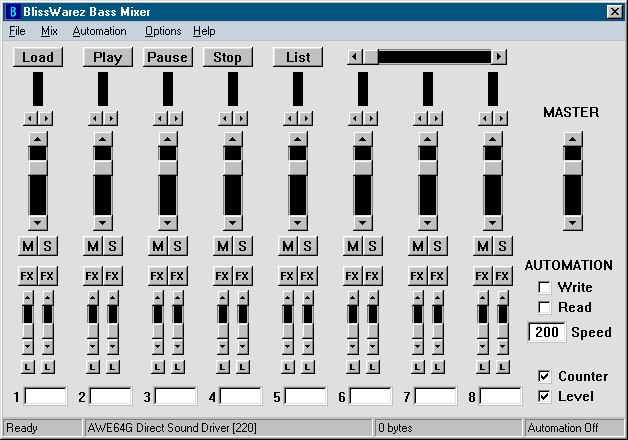Image resolution: width=628 pixels, height=440 pixels.
Task: Click the second L button of channel 5
Action: click(x=308, y=367)
